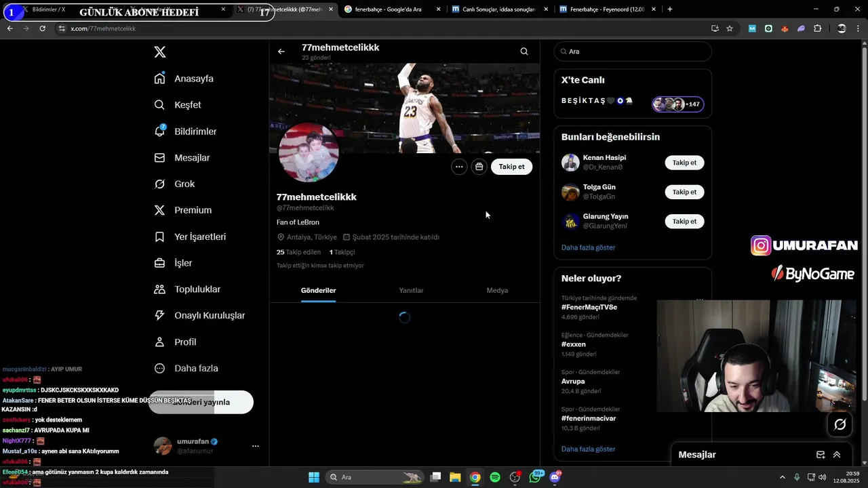The width and height of the screenshot is (868, 488).
Task: Open #exxen trending topic
Action: click(x=573, y=344)
